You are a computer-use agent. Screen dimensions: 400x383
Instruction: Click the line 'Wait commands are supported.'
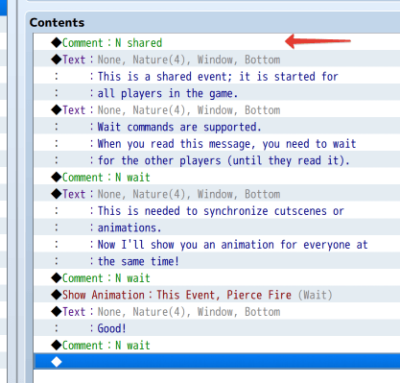pyautogui.click(x=217, y=127)
